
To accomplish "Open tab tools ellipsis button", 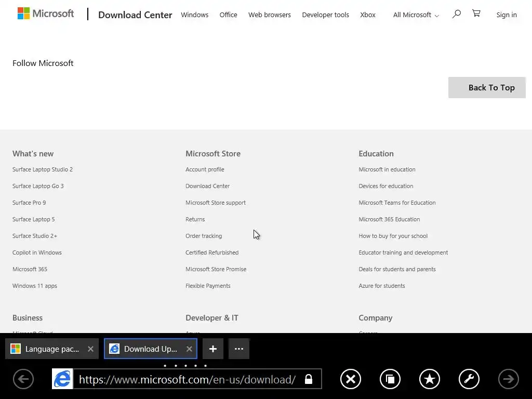I will [239, 349].
